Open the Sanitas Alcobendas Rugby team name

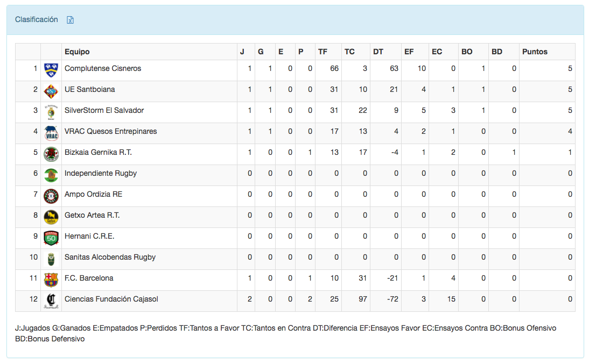[110, 257]
